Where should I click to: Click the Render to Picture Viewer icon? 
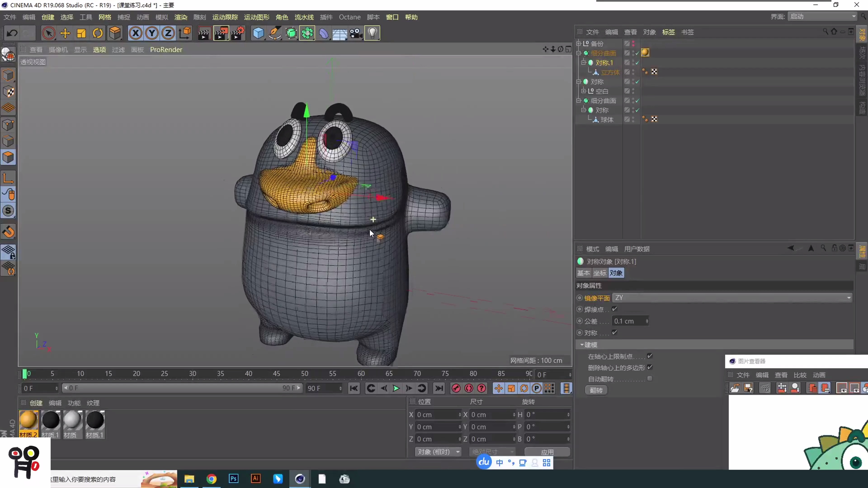(x=221, y=33)
